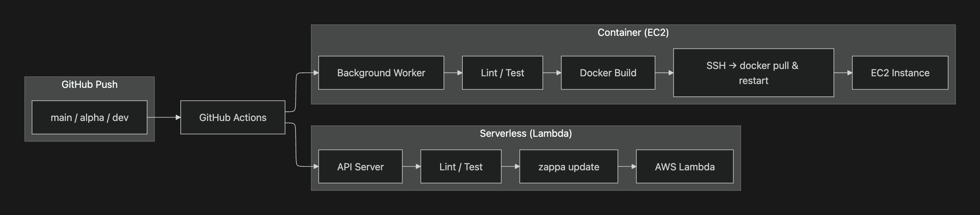Image resolution: width=980 pixels, height=215 pixels.
Task: Click arrow pointing into EC2 Instance node
Action: coord(843,73)
